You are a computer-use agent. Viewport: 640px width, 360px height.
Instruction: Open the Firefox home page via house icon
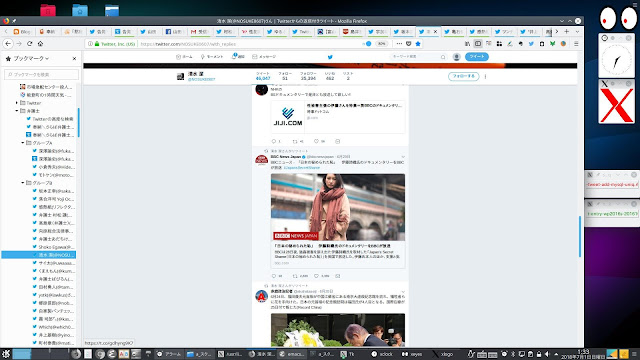(40, 44)
